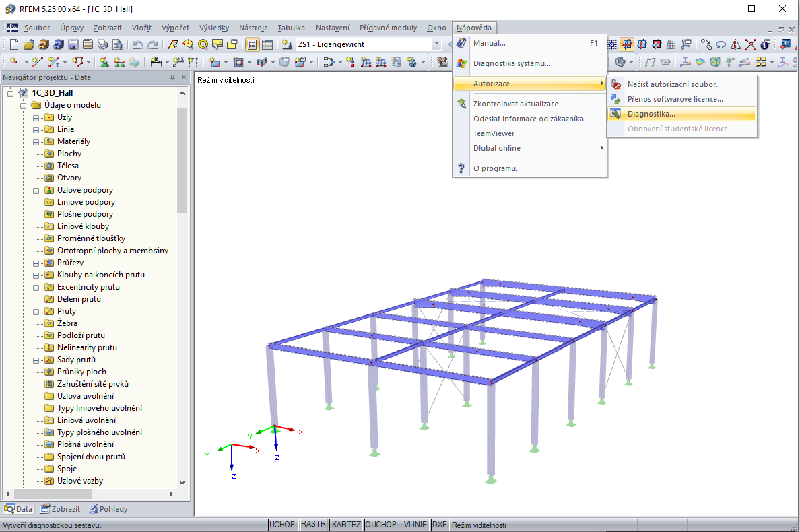Choose Přenos softwarové licence... menu item
Image resolution: width=800 pixels, height=532 pixels.
click(x=681, y=99)
